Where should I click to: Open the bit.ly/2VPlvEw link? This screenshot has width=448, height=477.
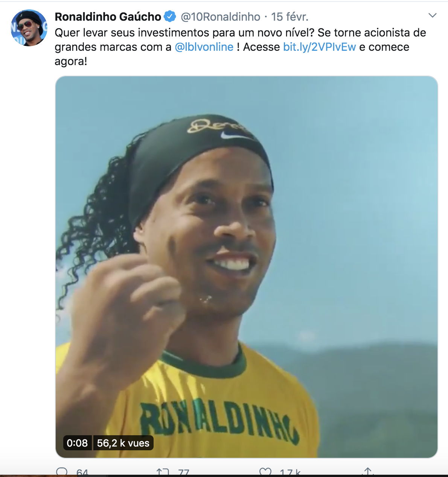320,47
